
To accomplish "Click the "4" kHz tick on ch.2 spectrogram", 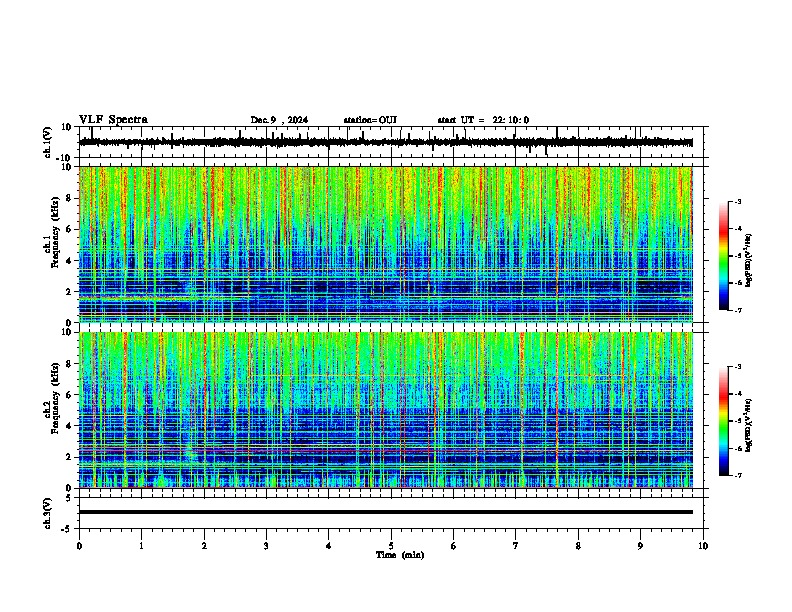I will coord(69,426).
